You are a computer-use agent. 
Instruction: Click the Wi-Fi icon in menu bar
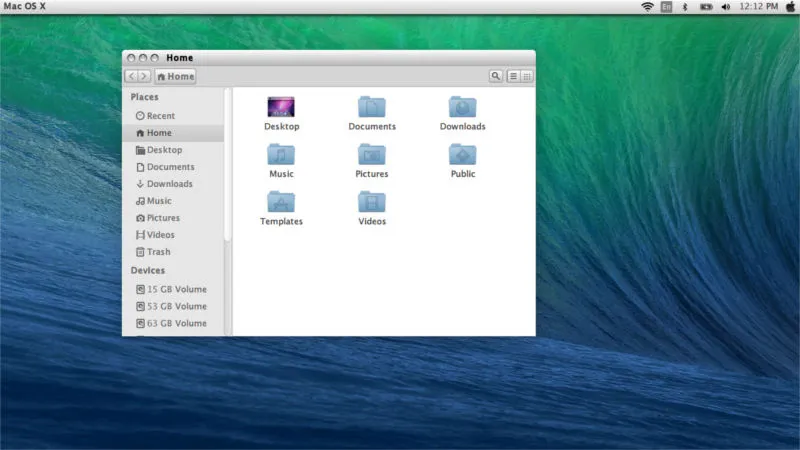point(647,7)
